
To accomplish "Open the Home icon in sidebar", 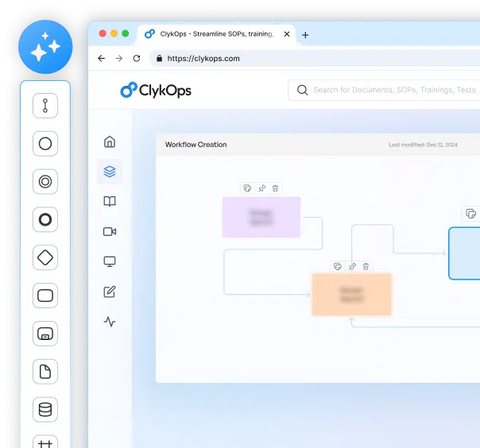I will point(110,141).
